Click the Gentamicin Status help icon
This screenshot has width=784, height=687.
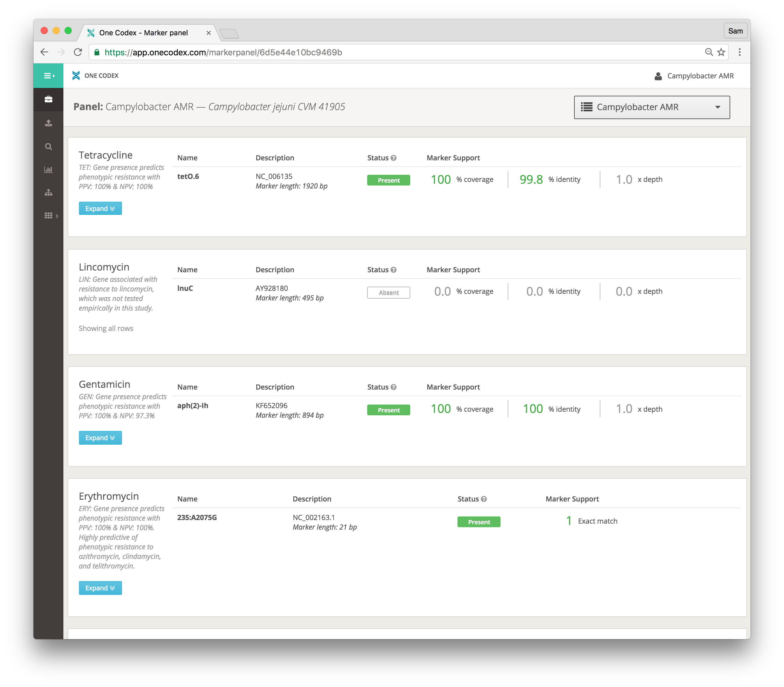(x=393, y=387)
